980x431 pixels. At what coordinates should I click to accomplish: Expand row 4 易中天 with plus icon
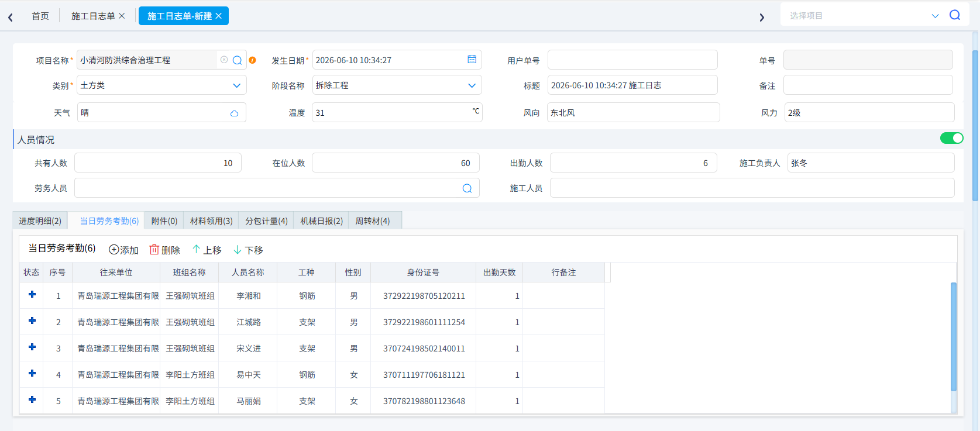point(32,374)
